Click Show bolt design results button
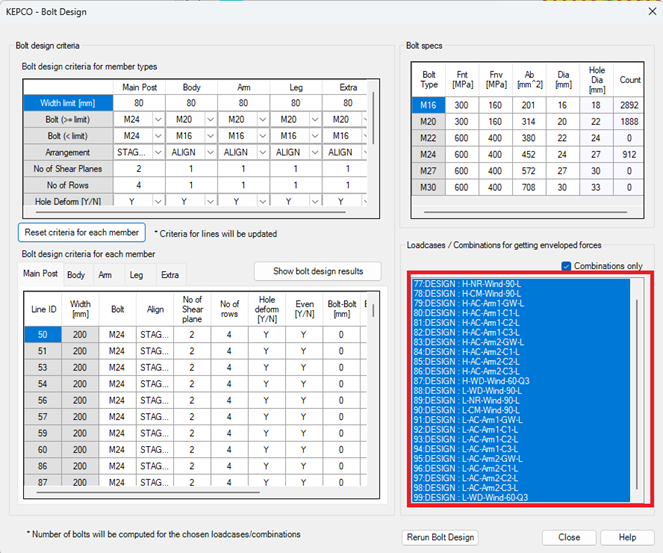Image resolution: width=663 pixels, height=553 pixels. pyautogui.click(x=316, y=271)
